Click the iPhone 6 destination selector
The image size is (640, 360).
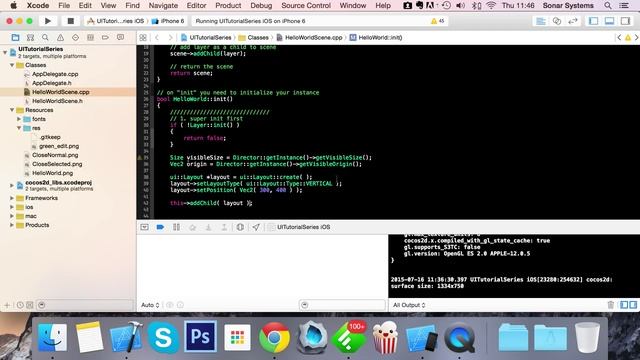168,21
